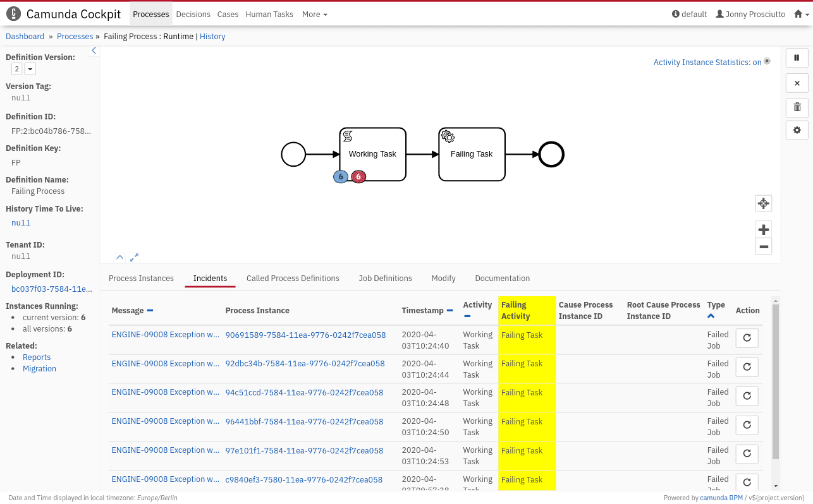The image size is (813, 504).
Task: Switch to the Process Instances tab
Action: click(141, 278)
